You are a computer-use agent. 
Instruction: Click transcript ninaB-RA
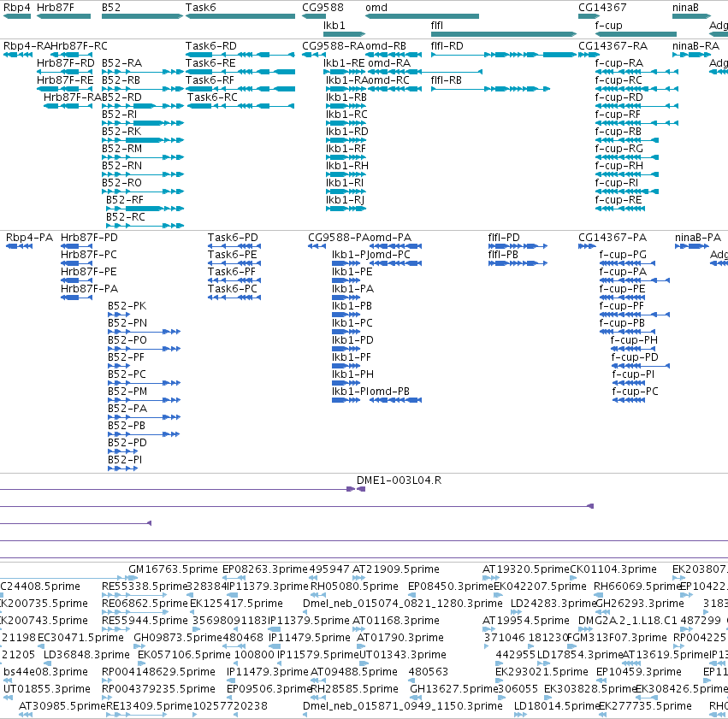tap(692, 55)
